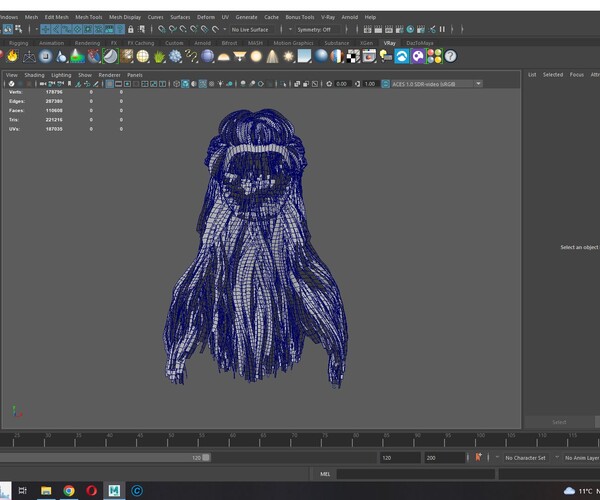
Task: Click the Focus button in Attribute Editor
Action: pyautogui.click(x=577, y=75)
